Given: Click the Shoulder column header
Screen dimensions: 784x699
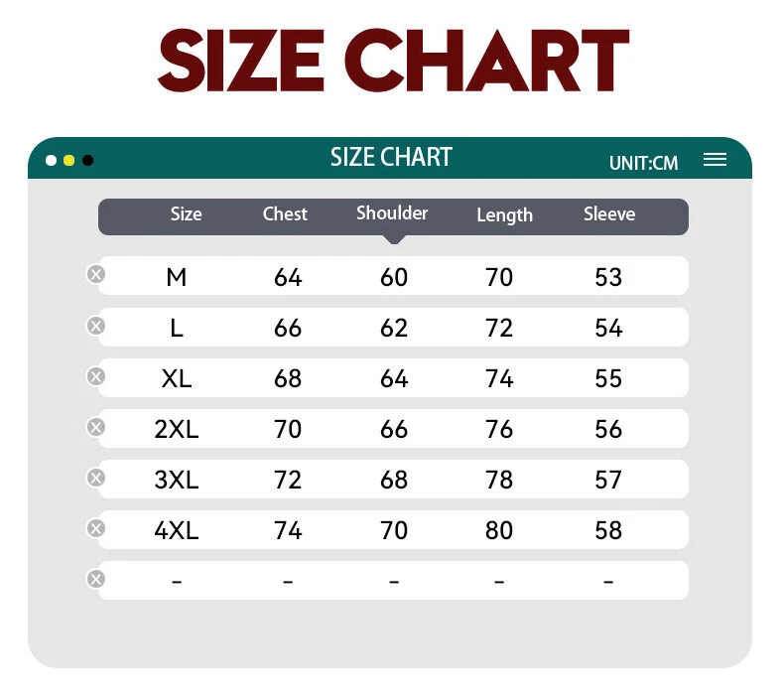Looking at the screenshot, I should pos(392,213).
